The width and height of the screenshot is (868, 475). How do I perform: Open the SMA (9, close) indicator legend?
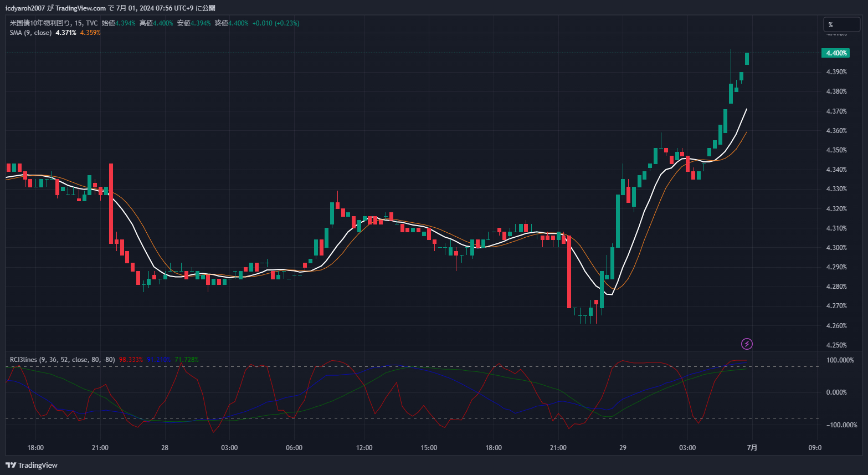(30, 33)
